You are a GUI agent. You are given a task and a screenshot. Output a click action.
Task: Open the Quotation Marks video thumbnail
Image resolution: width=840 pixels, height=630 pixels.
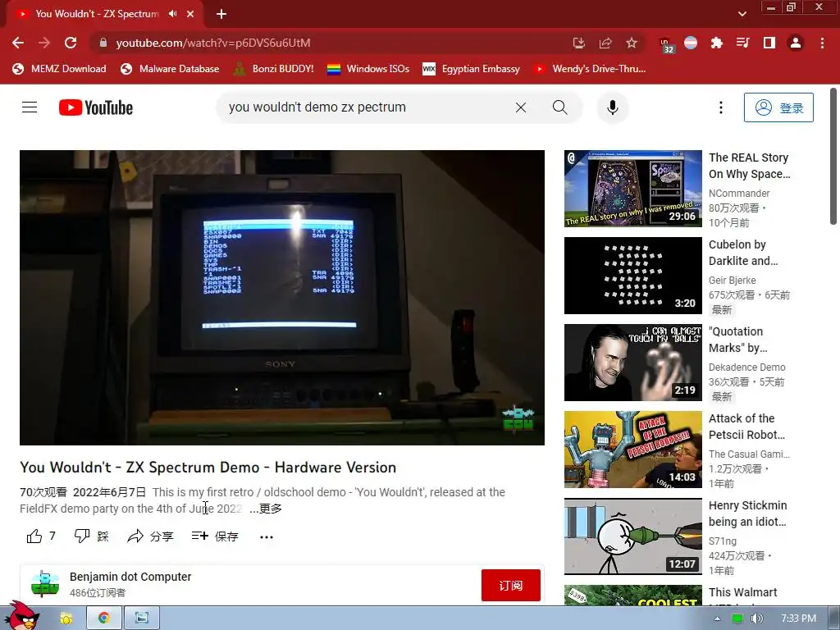[632, 362]
